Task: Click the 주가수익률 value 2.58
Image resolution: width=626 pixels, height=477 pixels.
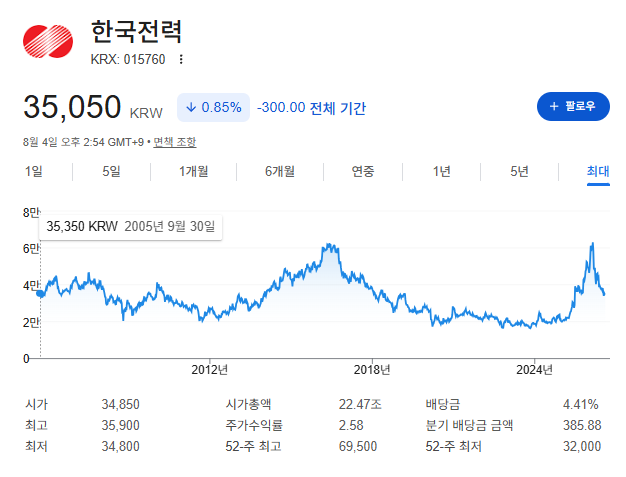Action: click(x=351, y=425)
